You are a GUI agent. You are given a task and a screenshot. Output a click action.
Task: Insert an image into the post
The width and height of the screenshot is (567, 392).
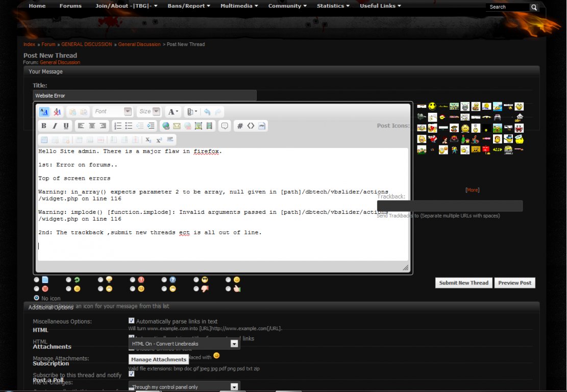pyautogui.click(x=198, y=126)
